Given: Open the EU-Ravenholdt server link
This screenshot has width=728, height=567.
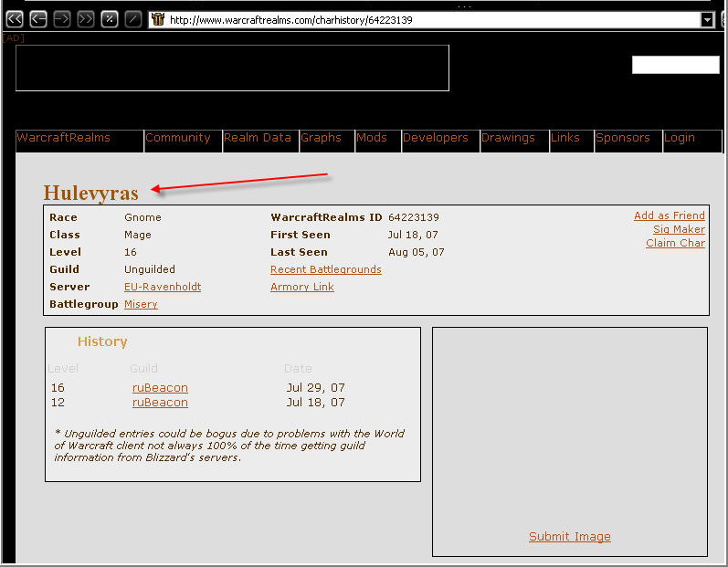Looking at the screenshot, I should [163, 287].
